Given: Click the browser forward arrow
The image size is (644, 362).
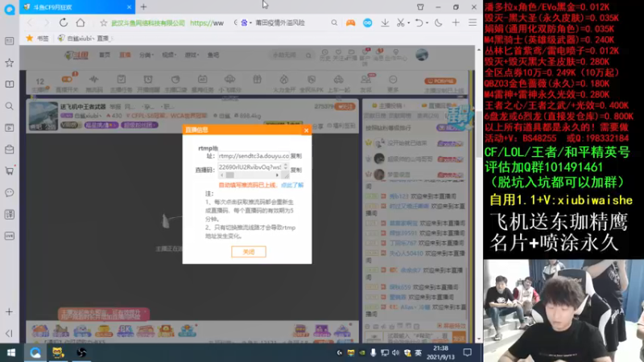Looking at the screenshot, I should (x=46, y=23).
